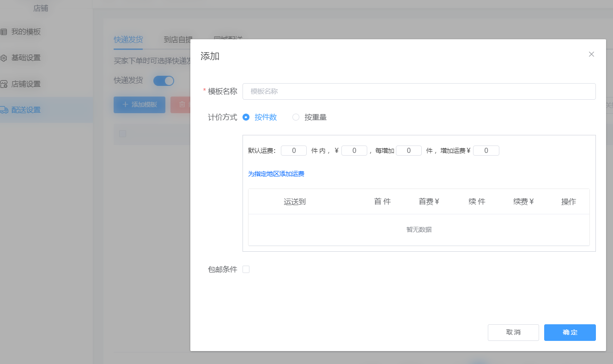The height and width of the screenshot is (364, 613).
Task: Switch to the 快递发货 tab
Action: (x=128, y=39)
